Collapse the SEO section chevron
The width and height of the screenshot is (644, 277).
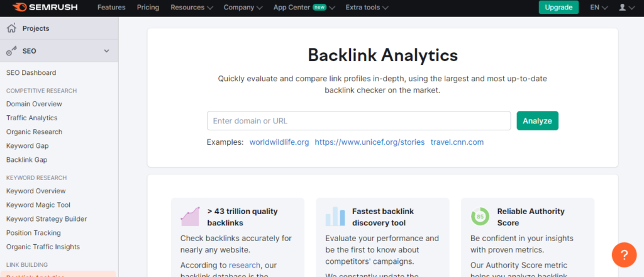point(106,51)
